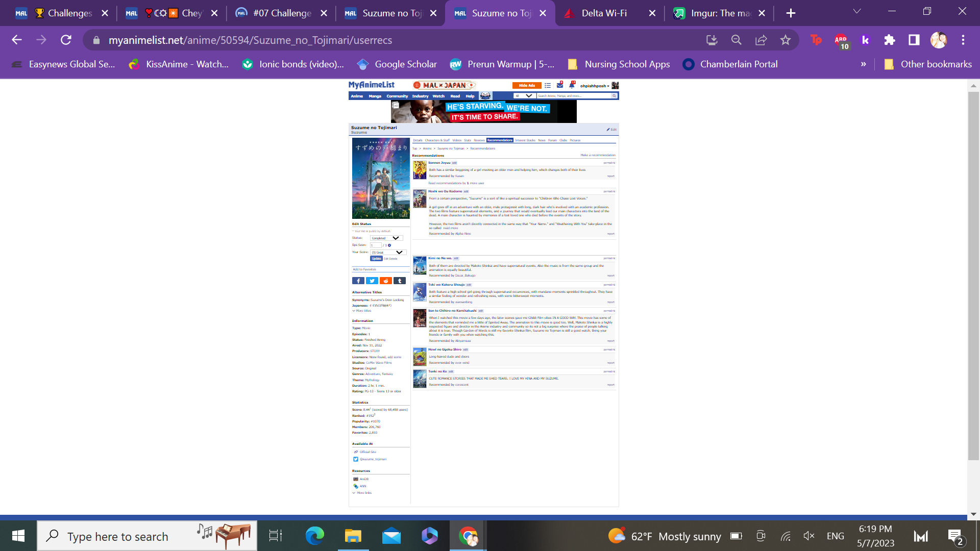Click Hide Ads button
This screenshot has width=980, height=551.
[527, 86]
